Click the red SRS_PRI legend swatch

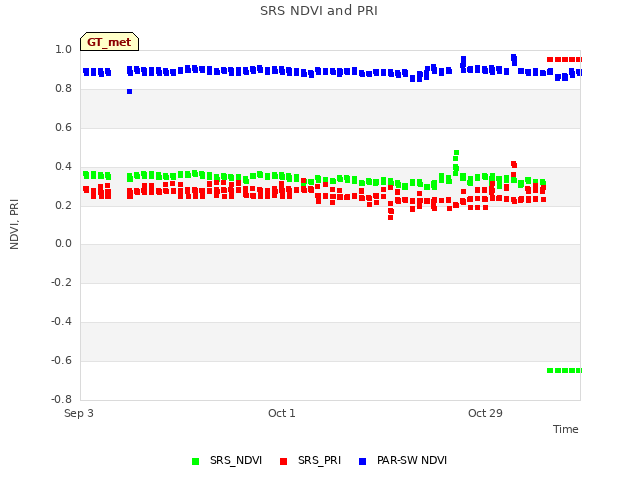[x=283, y=461]
